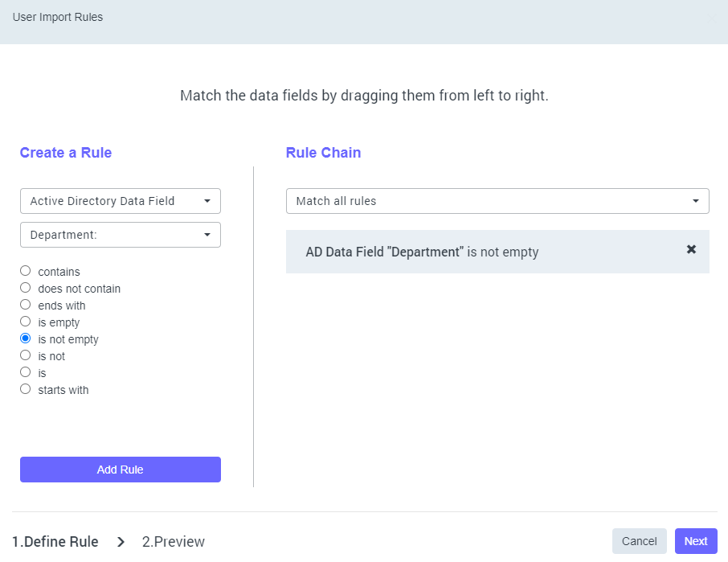Open the Active Directory Data Field dropdown
This screenshot has height=562, width=728.
[121, 201]
